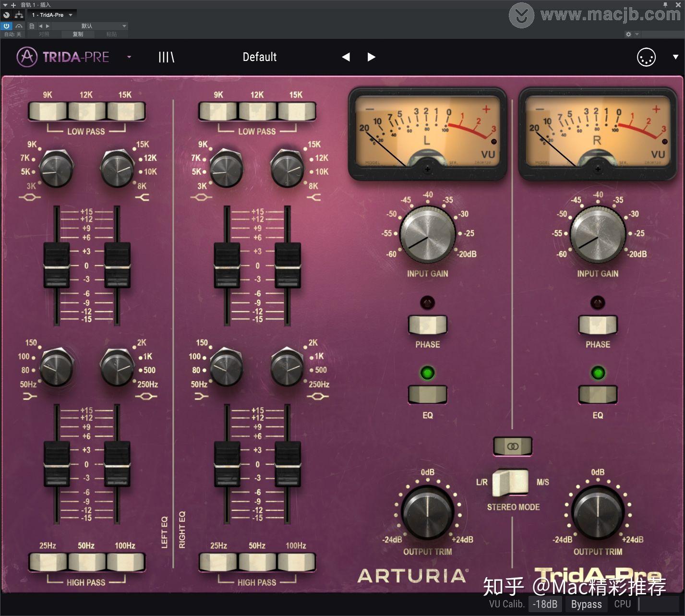Click the left EQ high-shelf symbol
This screenshot has width=685, height=616.
143,197
